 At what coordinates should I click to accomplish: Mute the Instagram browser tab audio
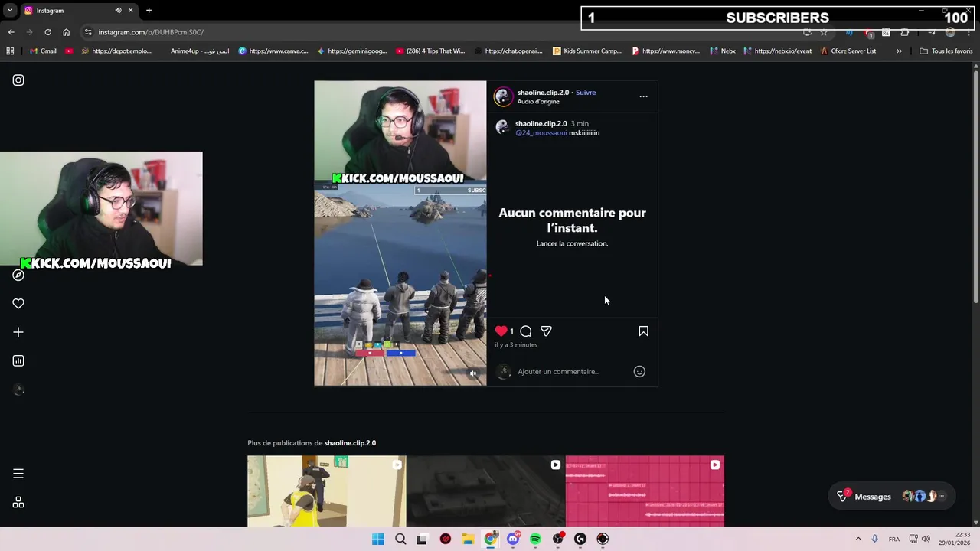(118, 11)
